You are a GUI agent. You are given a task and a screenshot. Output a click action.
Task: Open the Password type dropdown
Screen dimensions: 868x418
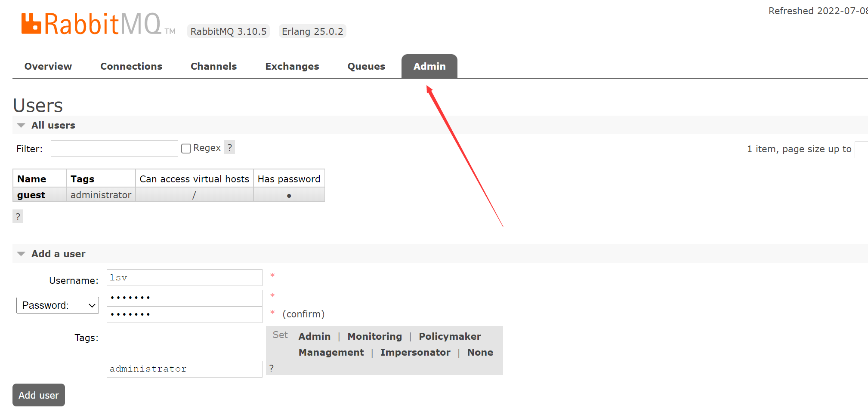click(58, 305)
